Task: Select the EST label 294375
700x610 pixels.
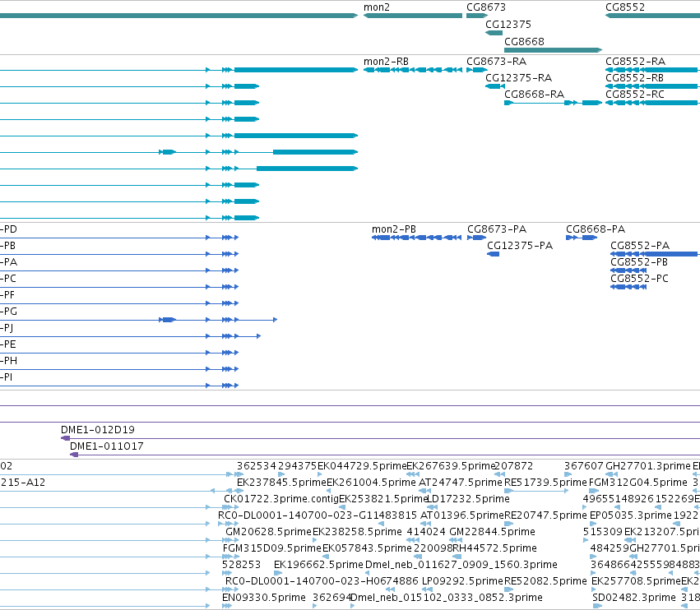Action: 297,466
